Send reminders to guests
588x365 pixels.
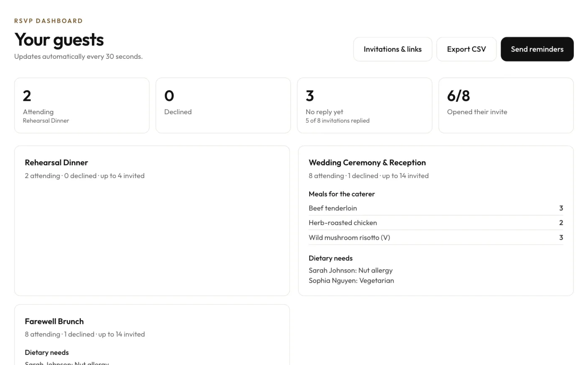(x=537, y=49)
